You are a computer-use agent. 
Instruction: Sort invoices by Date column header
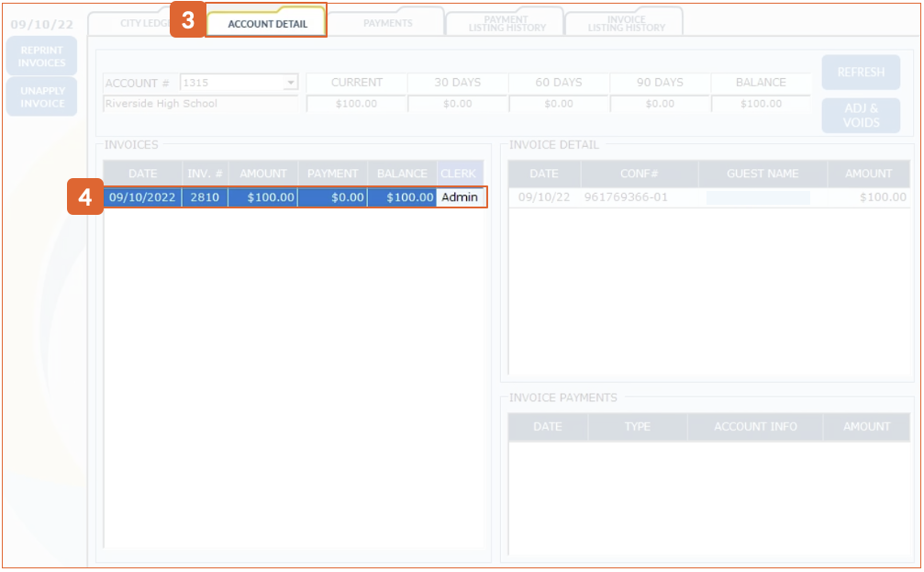[x=142, y=174]
